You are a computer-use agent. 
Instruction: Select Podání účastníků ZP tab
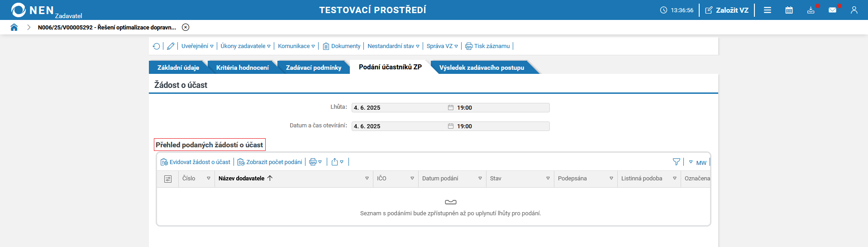click(x=390, y=67)
